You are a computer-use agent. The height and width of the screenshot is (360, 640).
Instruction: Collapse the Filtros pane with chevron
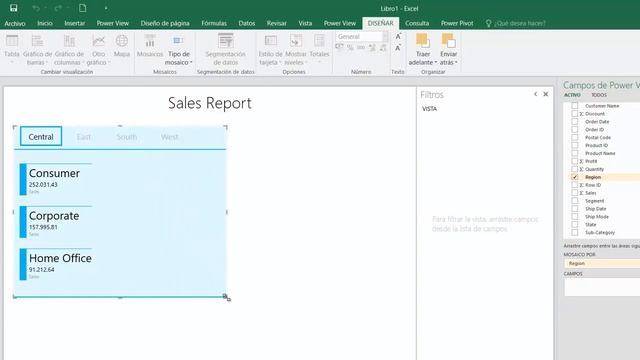click(536, 94)
